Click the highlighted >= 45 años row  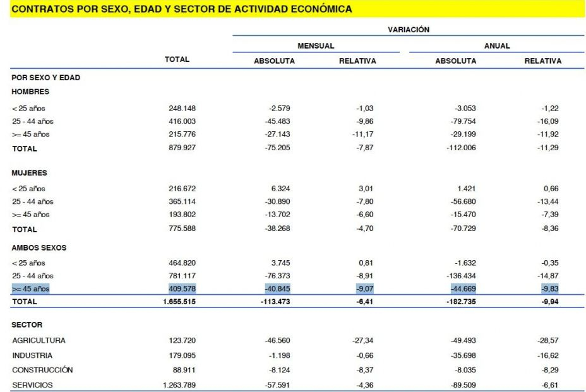(29, 289)
